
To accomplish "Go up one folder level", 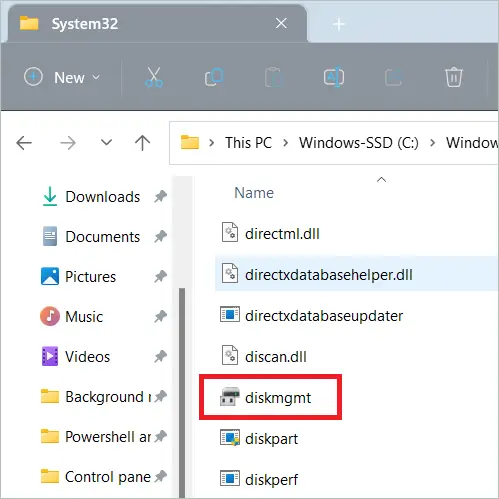I will click(143, 143).
